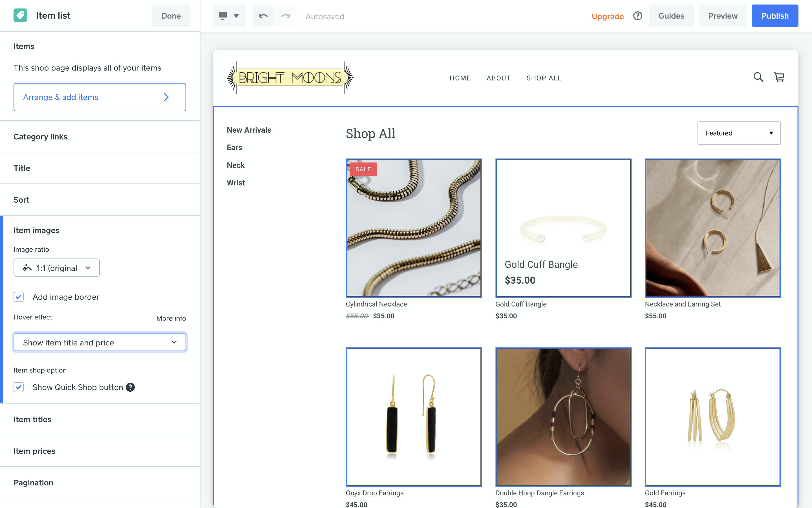
Task: Select the Ears category
Action: pos(234,148)
